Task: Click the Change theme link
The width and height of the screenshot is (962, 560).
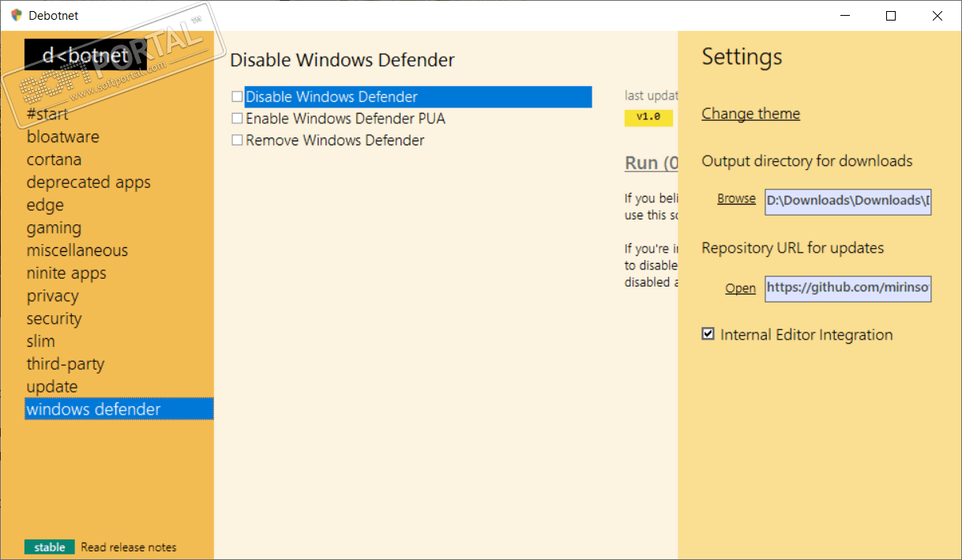Action: coord(750,114)
